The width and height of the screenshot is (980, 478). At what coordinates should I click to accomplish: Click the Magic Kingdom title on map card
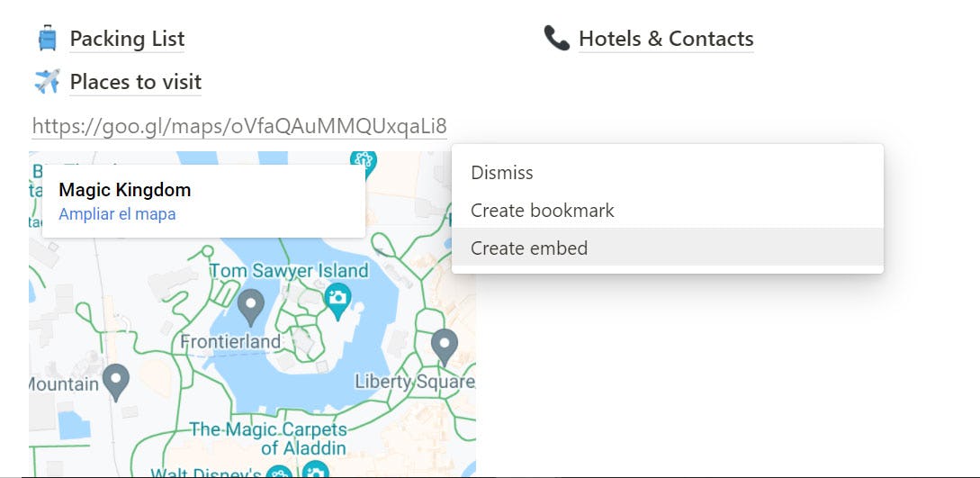[x=124, y=190]
